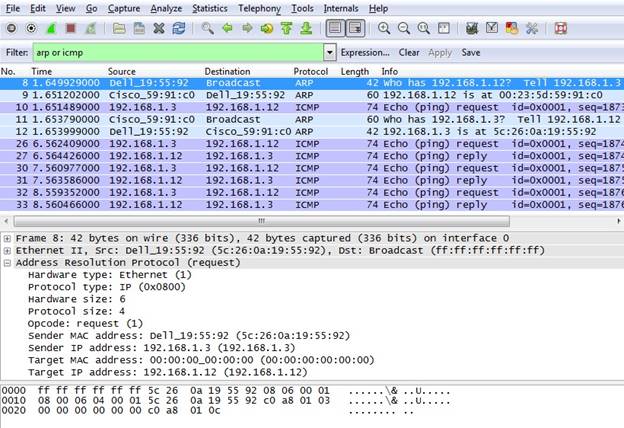Save the current filter
The image size is (624, 428).
[x=471, y=53]
